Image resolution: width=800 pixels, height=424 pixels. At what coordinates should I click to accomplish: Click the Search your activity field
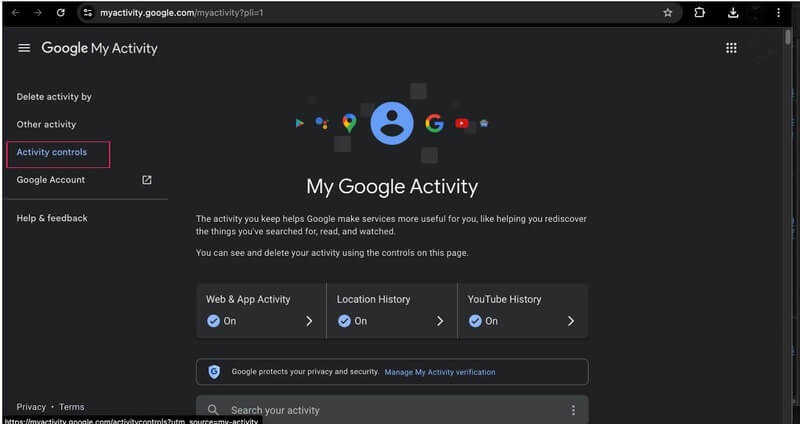pos(392,410)
